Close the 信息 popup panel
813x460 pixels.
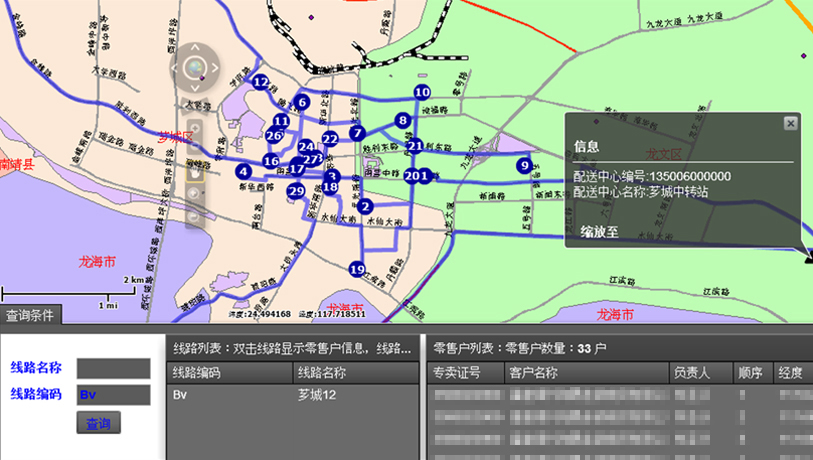790,123
